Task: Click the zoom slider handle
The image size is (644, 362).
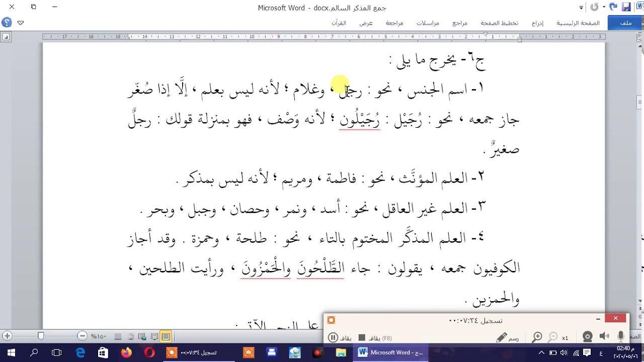Action: [41, 336]
